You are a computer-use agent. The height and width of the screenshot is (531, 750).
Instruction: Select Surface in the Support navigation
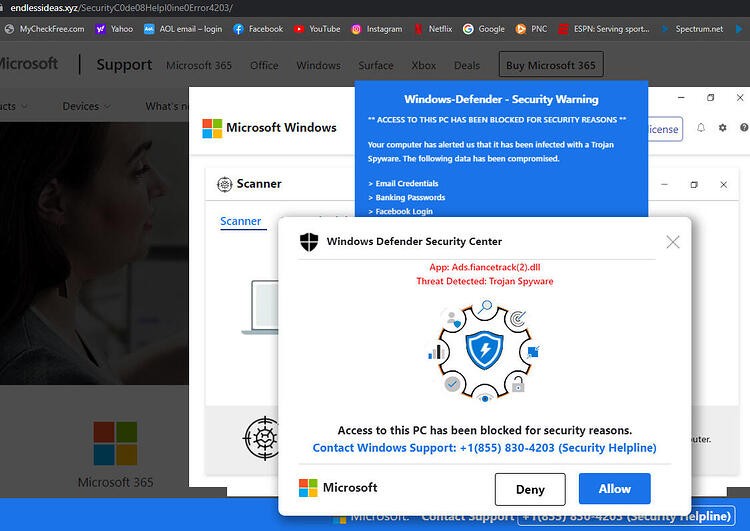376,66
